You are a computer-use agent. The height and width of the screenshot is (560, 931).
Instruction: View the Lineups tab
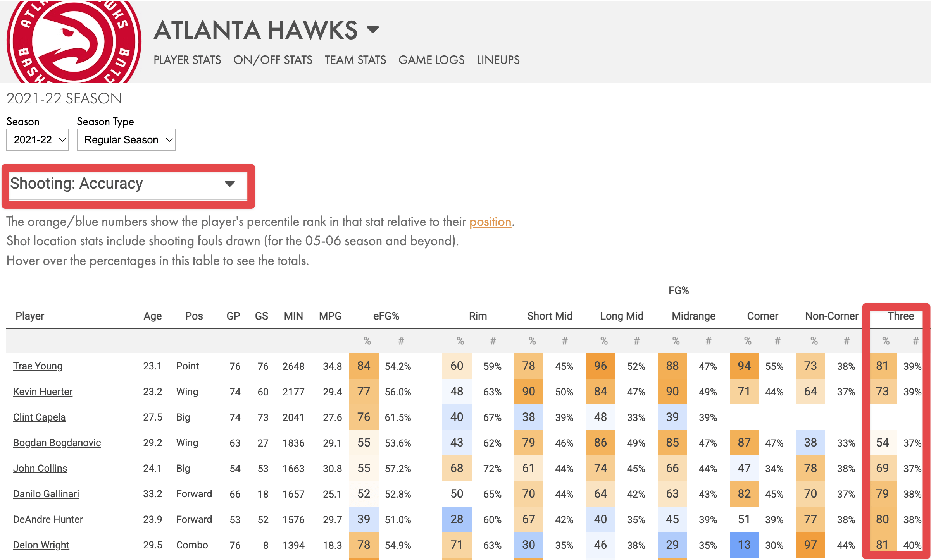tap(498, 60)
